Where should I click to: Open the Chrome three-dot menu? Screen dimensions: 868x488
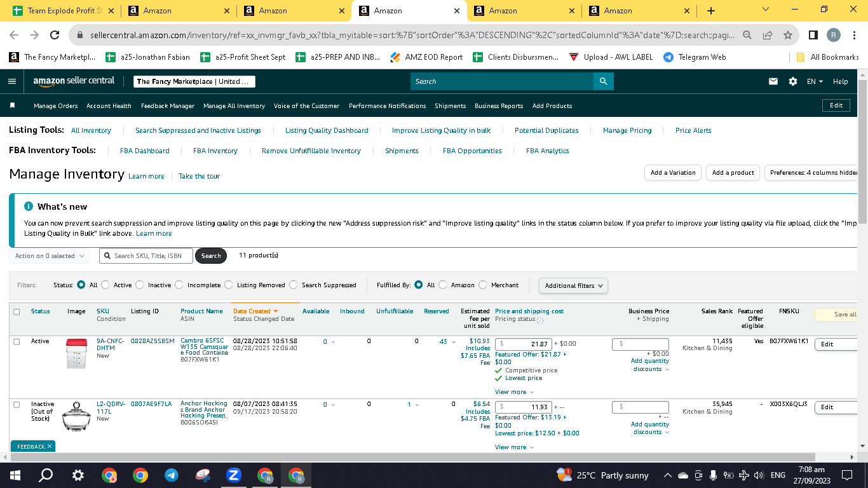854,35
